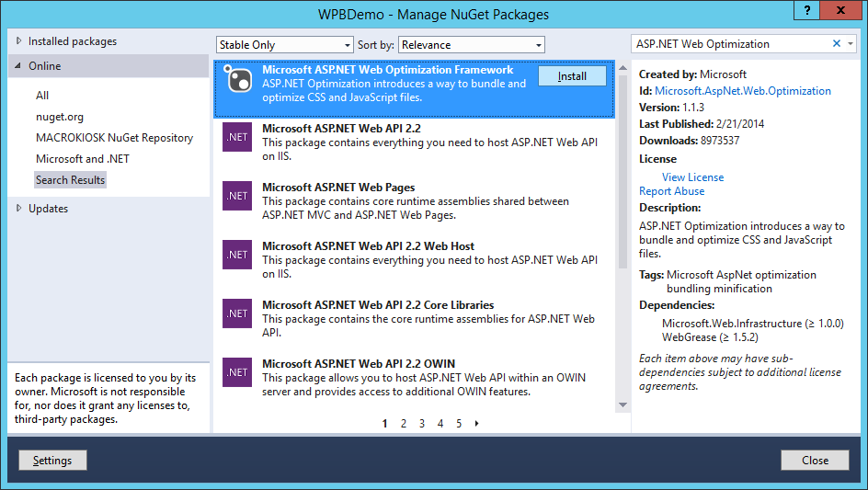Select Microsoft ASP.NET Web API 2.2 OWIN

tap(414, 378)
